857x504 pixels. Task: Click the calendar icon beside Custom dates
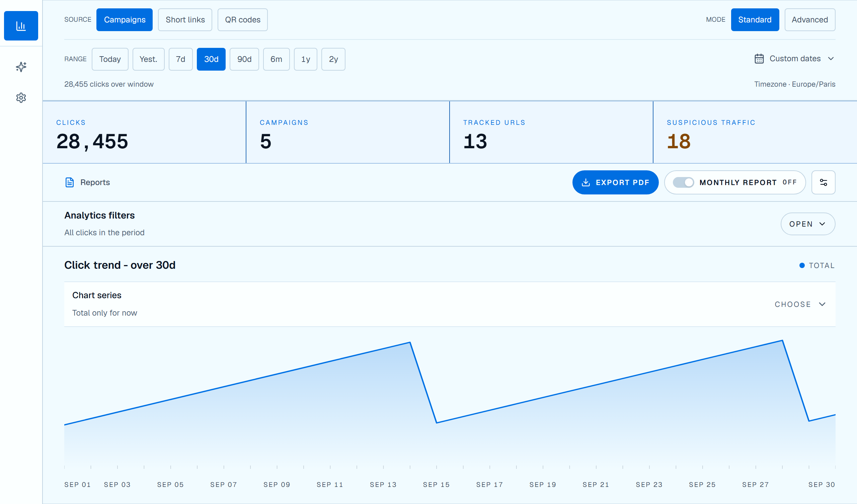click(759, 59)
